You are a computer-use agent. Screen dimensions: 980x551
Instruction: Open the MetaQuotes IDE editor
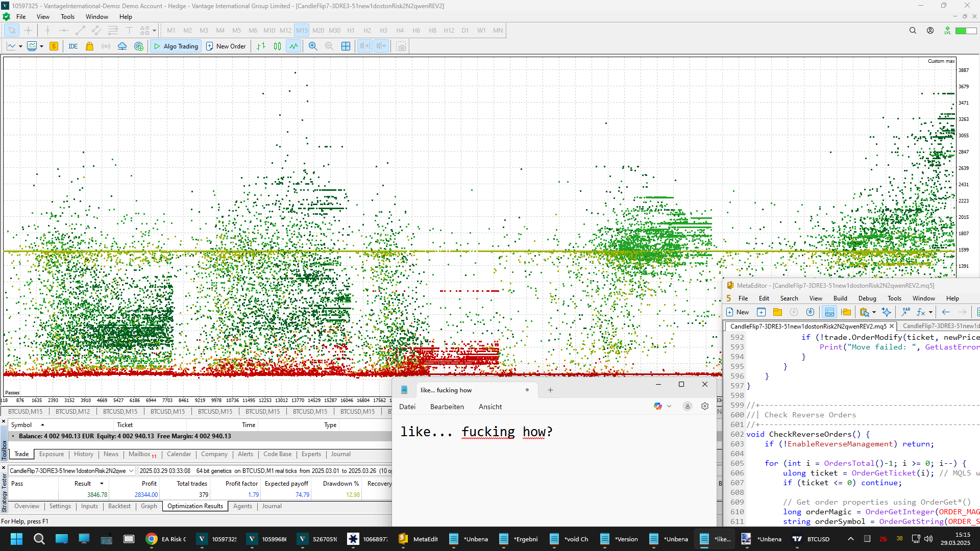pyautogui.click(x=73, y=46)
